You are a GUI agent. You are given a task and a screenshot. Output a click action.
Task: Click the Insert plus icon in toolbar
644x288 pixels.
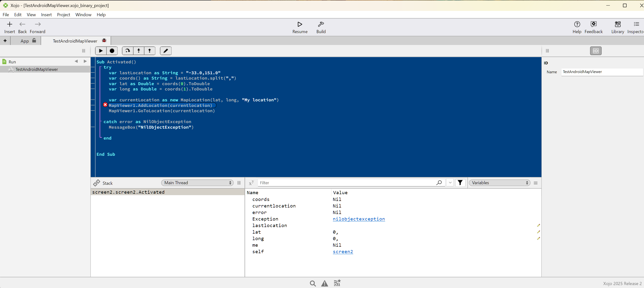pos(9,24)
